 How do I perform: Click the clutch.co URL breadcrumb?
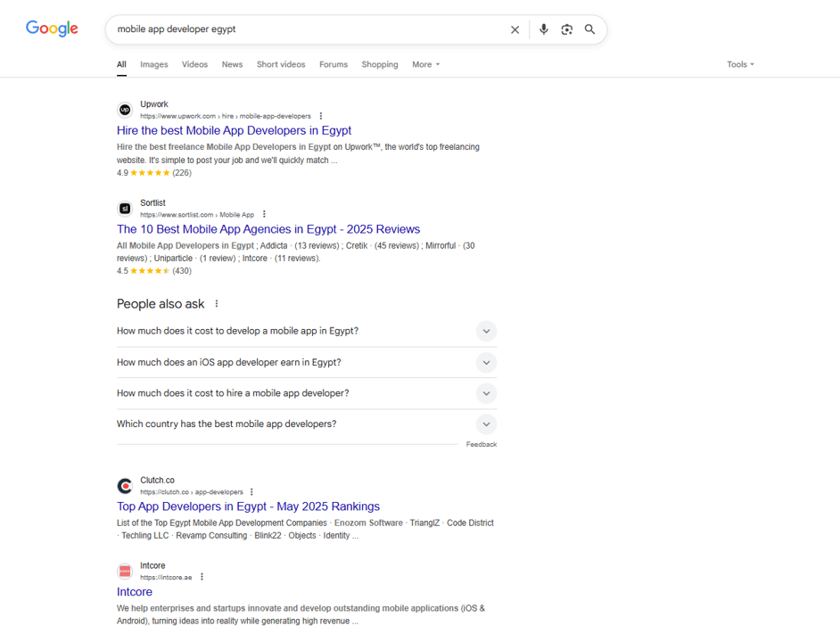click(191, 492)
